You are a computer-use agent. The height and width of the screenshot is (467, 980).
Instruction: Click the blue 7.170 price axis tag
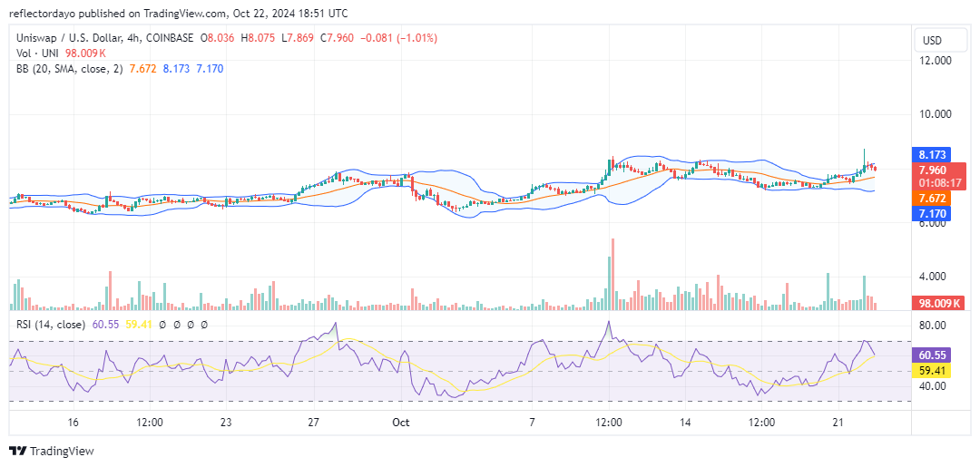click(x=931, y=213)
